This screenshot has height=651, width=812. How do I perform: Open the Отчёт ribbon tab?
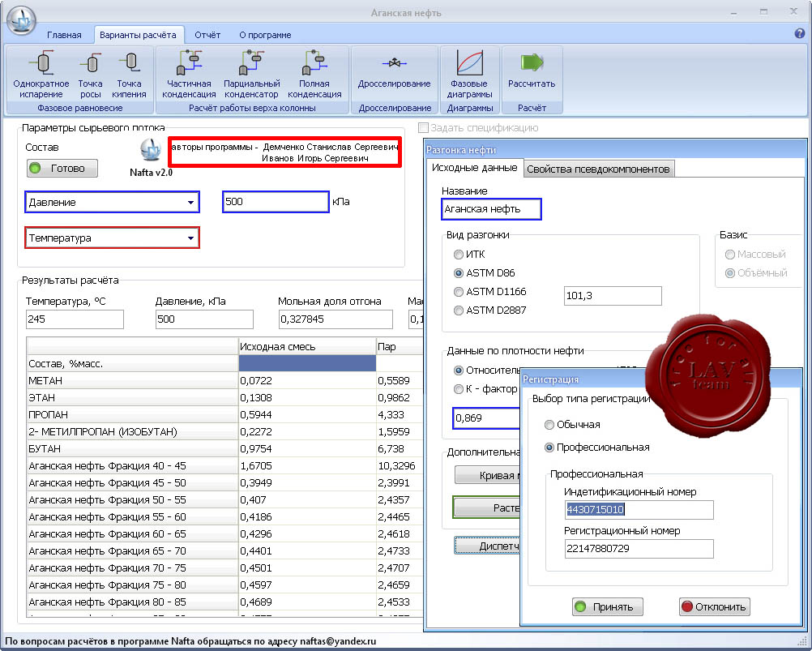[x=207, y=35]
